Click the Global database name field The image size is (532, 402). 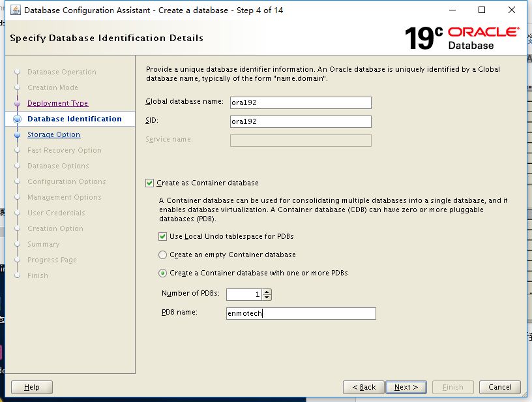click(x=301, y=102)
